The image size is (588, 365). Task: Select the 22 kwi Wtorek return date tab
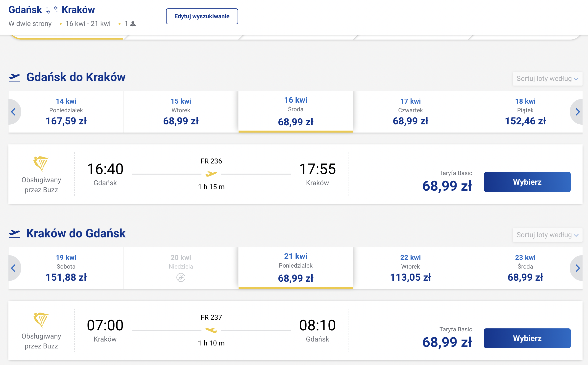(x=410, y=268)
